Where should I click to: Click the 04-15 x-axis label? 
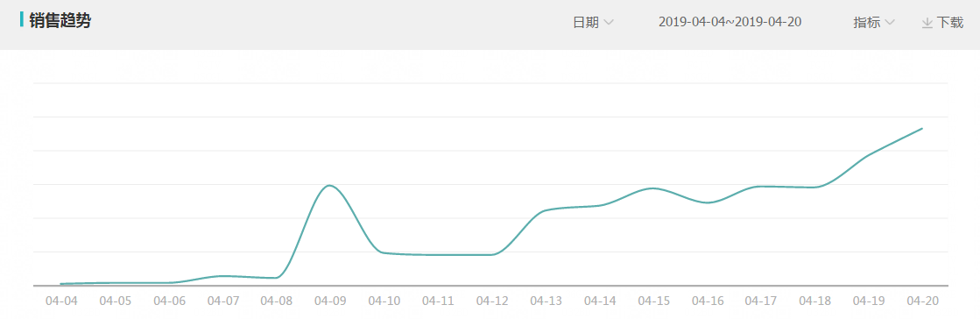653,301
